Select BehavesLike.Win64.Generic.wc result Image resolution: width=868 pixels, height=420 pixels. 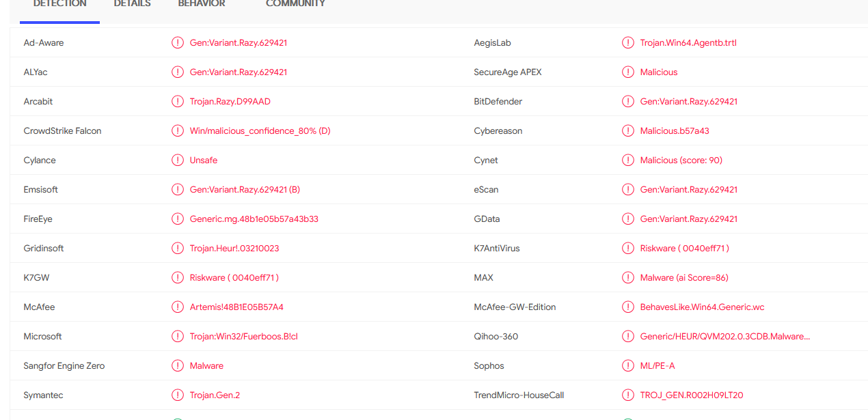[x=703, y=307]
